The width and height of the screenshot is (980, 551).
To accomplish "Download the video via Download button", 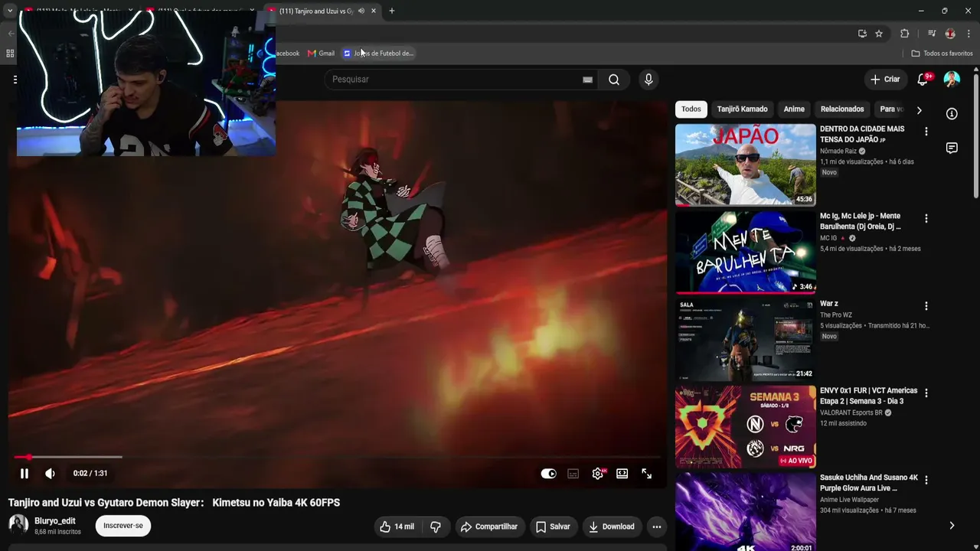I will pos(611,527).
